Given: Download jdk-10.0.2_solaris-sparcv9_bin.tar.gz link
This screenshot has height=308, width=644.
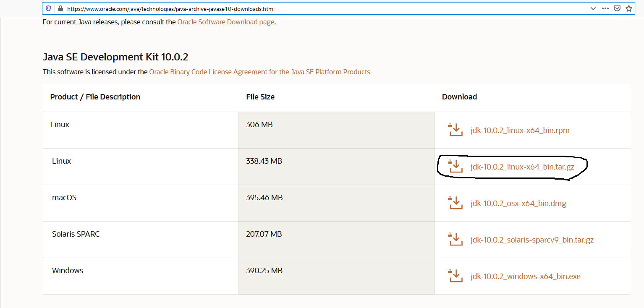Looking at the screenshot, I should click(x=532, y=240).
